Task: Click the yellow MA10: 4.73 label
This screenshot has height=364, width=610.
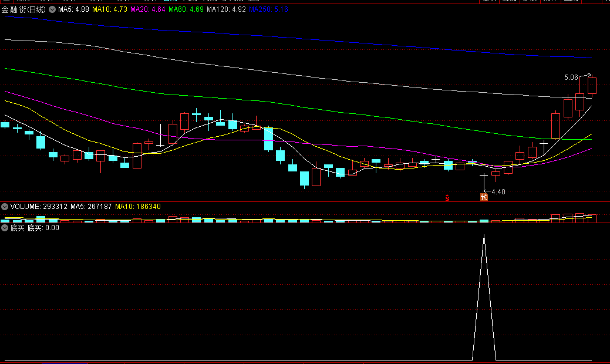Action: point(110,9)
